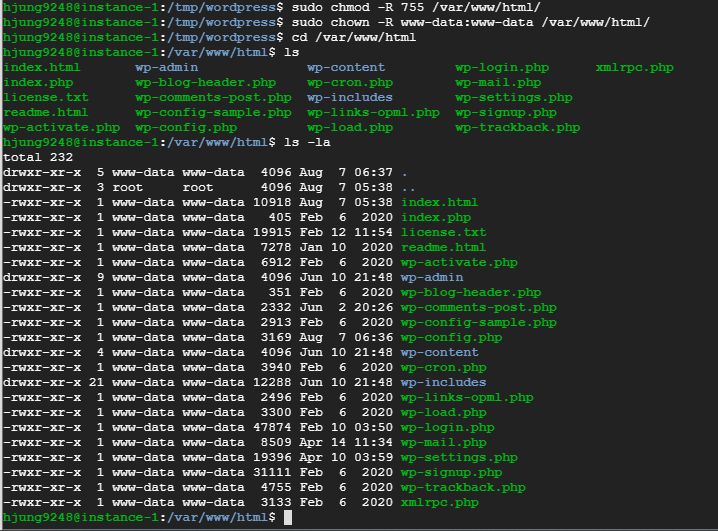This screenshot has width=718, height=531.
Task: Click file size 19915 of license.txt
Action: click(x=272, y=233)
